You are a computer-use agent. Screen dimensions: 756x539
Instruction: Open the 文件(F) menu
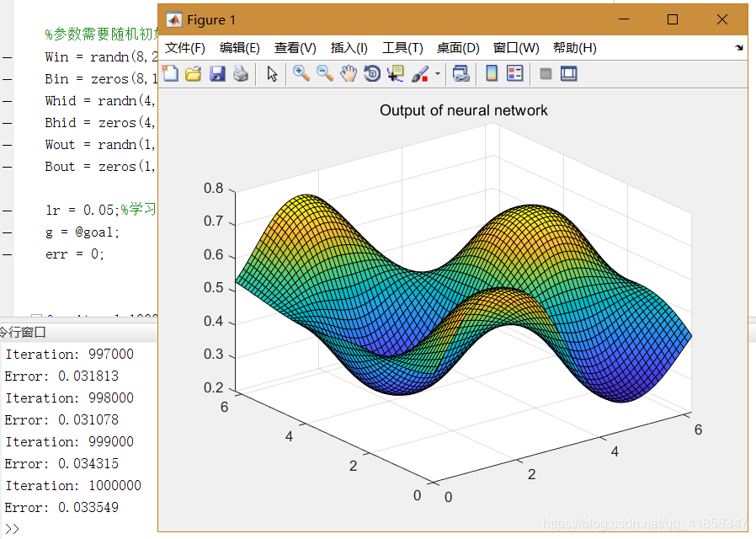(x=185, y=48)
